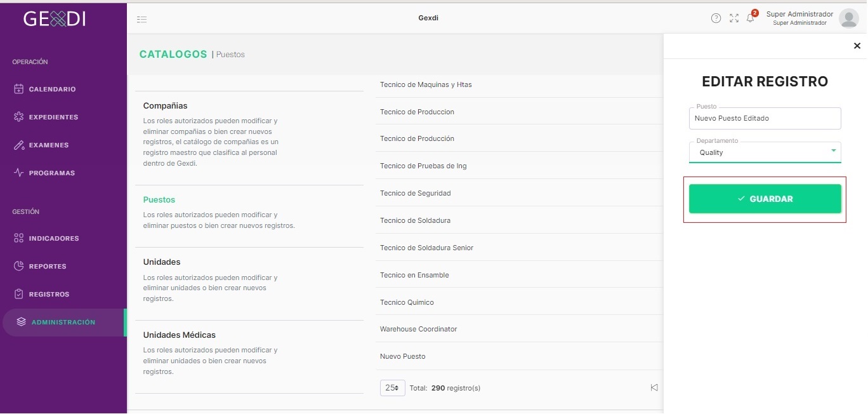
Task: Select the Examenes sidebar icon
Action: pyautogui.click(x=19, y=145)
